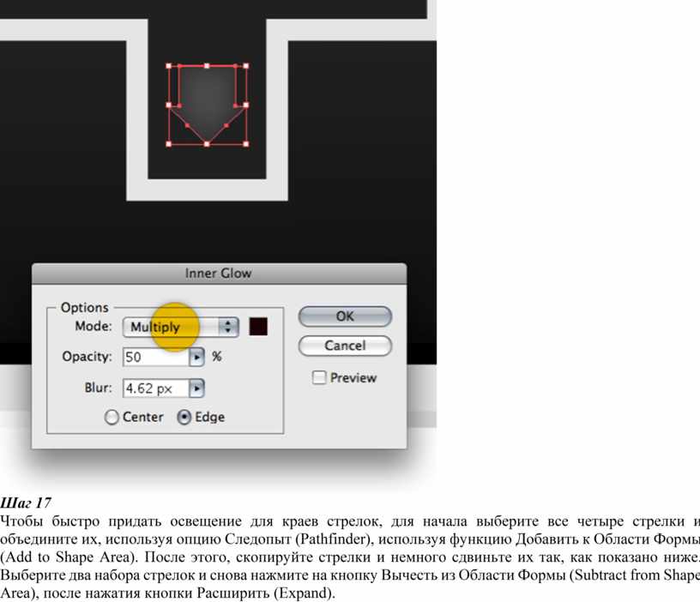This screenshot has width=700, height=602.
Task: Click the glow color swatch next to Mode
Action: (x=258, y=327)
